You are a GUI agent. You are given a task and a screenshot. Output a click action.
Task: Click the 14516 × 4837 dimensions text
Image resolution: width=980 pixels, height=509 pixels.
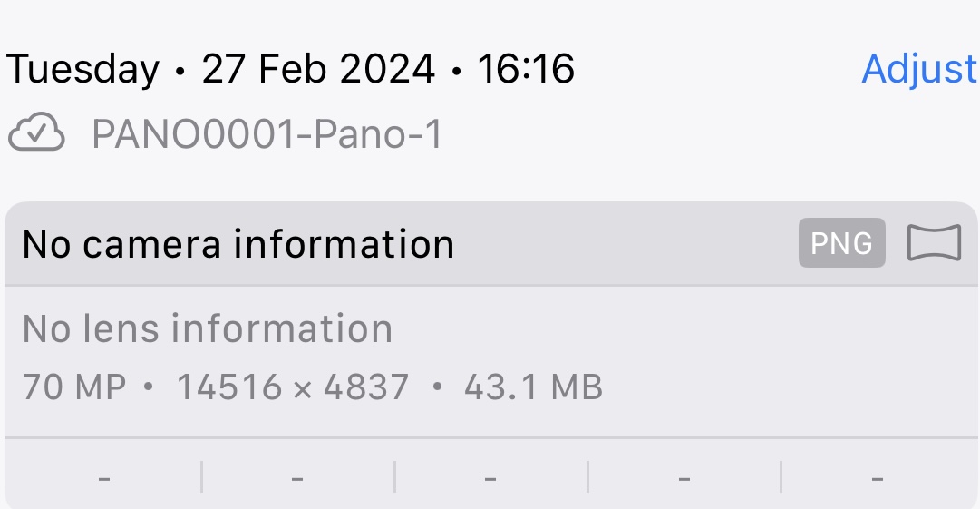click(x=293, y=387)
